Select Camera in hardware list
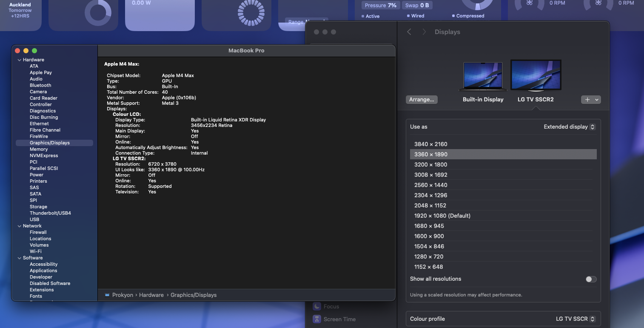This screenshot has height=328, width=644. click(38, 92)
